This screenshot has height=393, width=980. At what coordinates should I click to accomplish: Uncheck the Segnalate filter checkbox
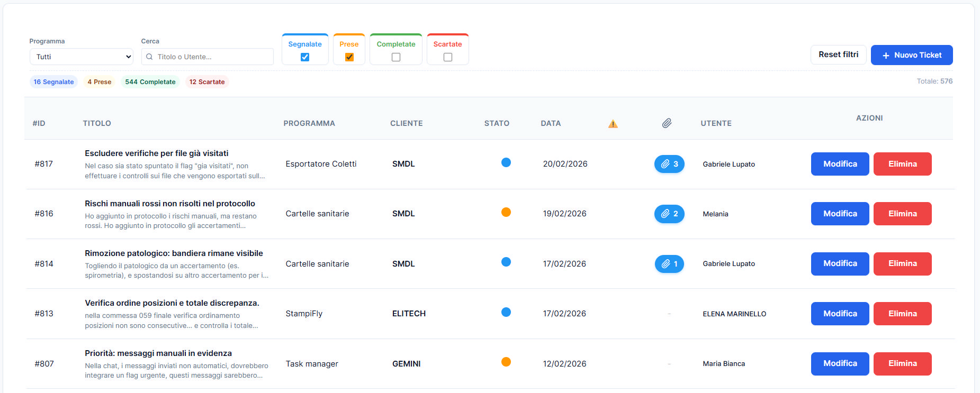[305, 57]
